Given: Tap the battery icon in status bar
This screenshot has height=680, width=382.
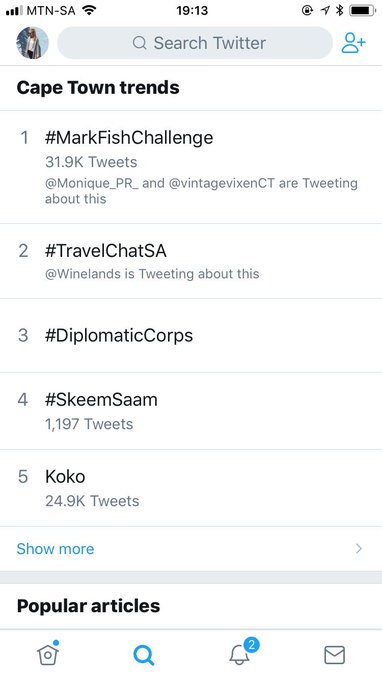Looking at the screenshot, I should pyautogui.click(x=362, y=10).
